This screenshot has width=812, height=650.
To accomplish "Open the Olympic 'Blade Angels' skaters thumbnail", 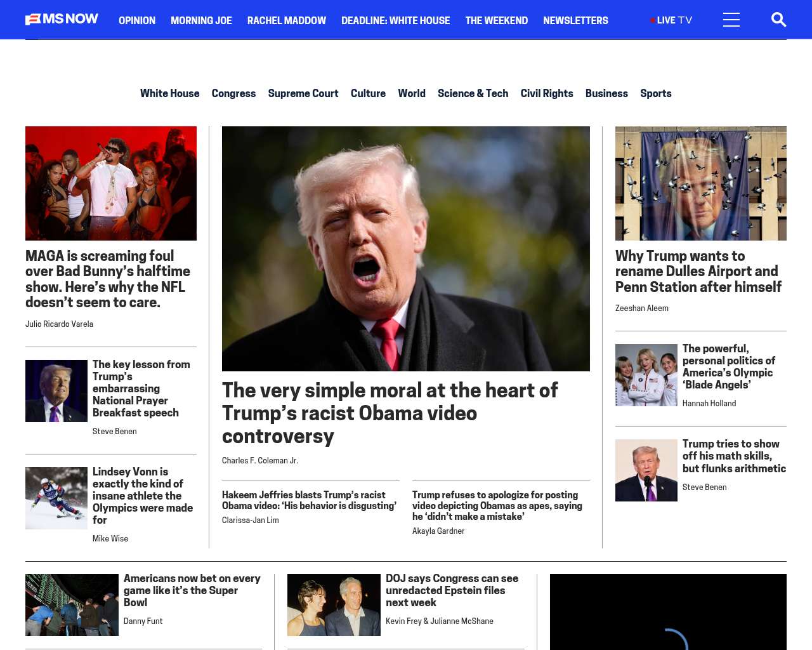I will (x=646, y=375).
